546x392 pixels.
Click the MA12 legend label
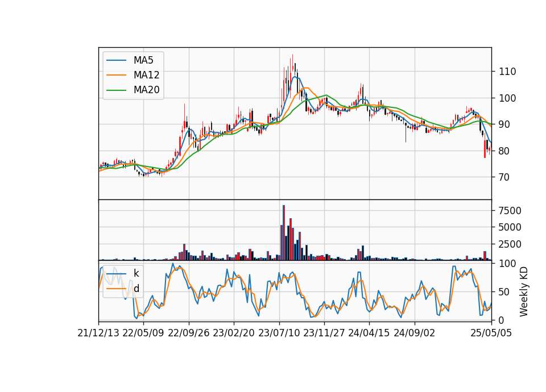click(x=146, y=75)
